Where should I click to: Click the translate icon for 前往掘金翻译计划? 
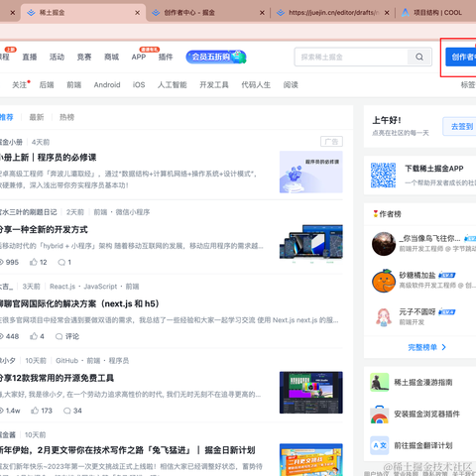tap(379, 445)
